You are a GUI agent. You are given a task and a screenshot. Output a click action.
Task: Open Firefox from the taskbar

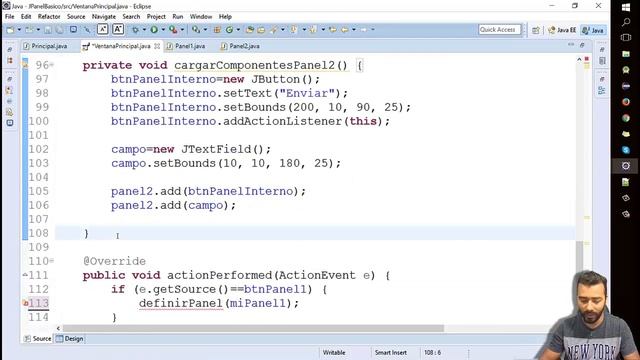(x=626, y=102)
